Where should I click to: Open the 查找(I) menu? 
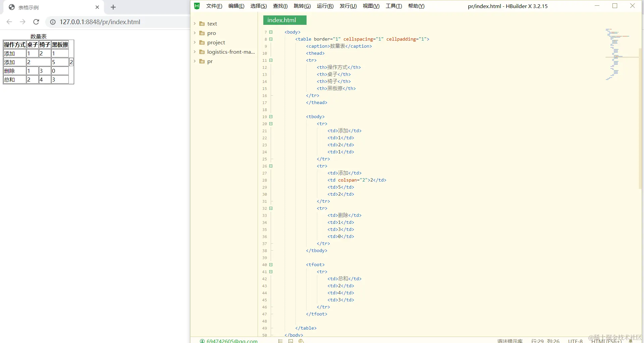click(x=280, y=6)
